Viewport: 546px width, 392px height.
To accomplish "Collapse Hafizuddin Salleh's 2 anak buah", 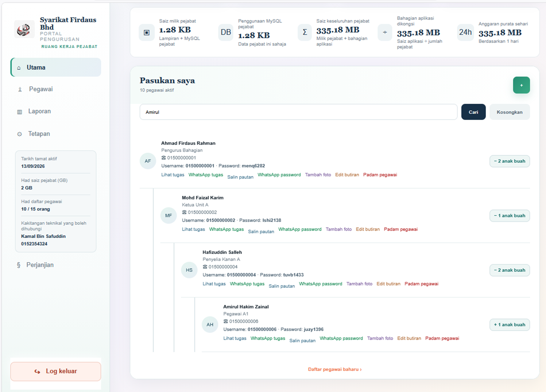I will (x=509, y=270).
